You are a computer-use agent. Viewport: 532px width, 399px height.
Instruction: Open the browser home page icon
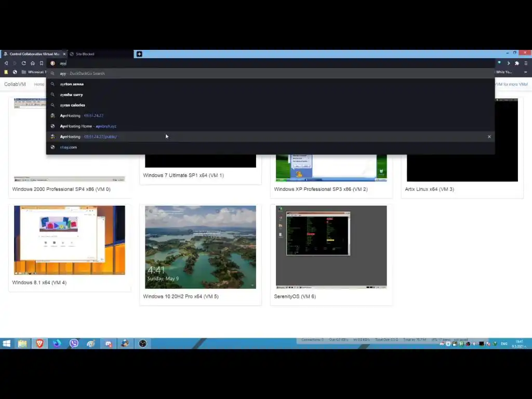pos(33,63)
